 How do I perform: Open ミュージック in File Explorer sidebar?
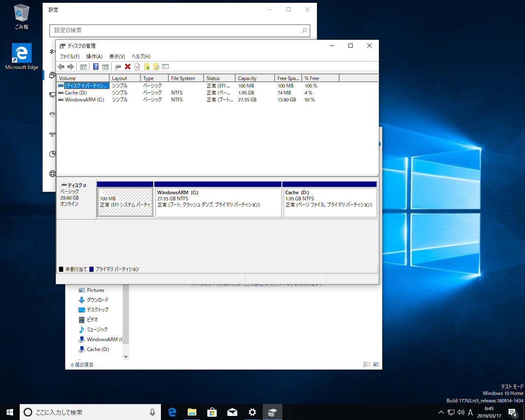click(93, 330)
